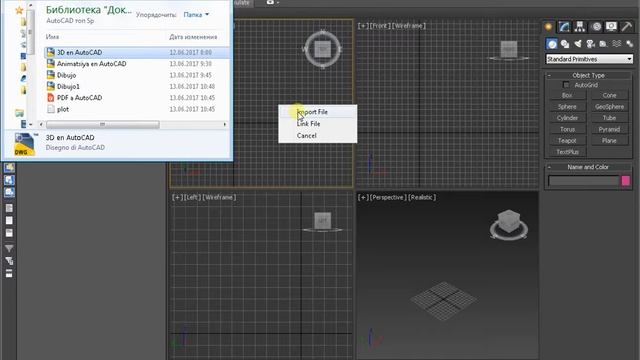Select the file Animatsiya en AutoCAD
Viewport: 640px width, 360px height.
coord(137,64)
